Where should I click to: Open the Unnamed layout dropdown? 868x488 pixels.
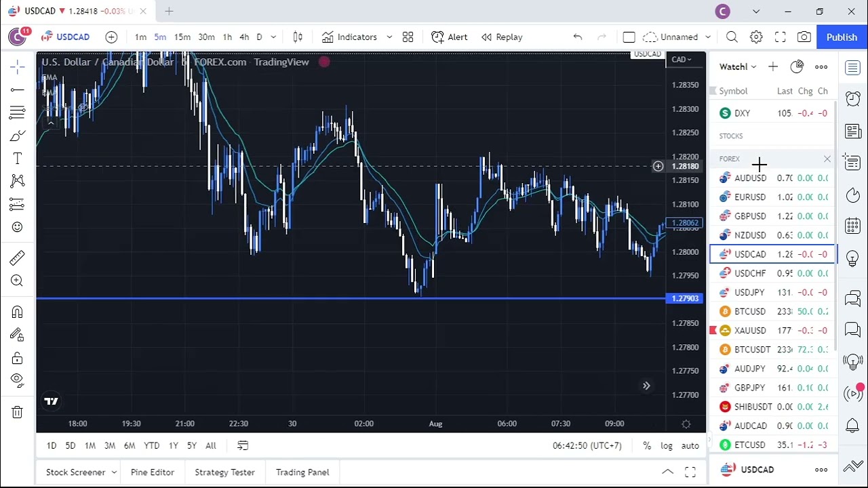click(x=677, y=37)
